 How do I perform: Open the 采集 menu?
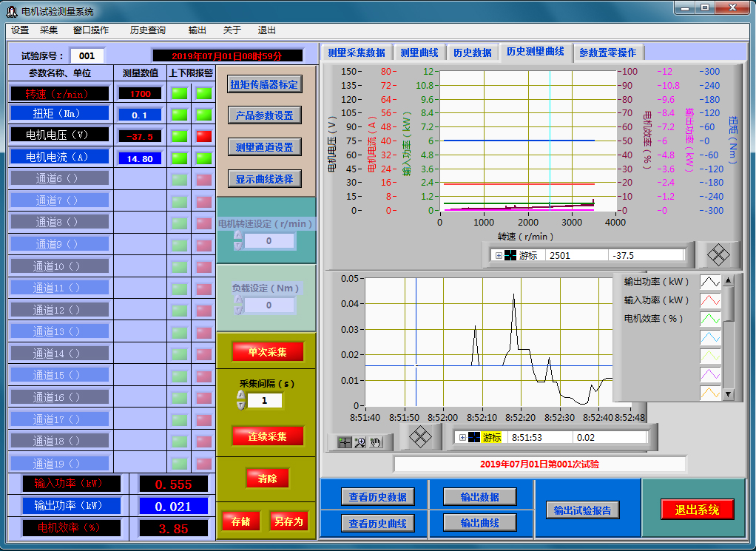tap(49, 30)
